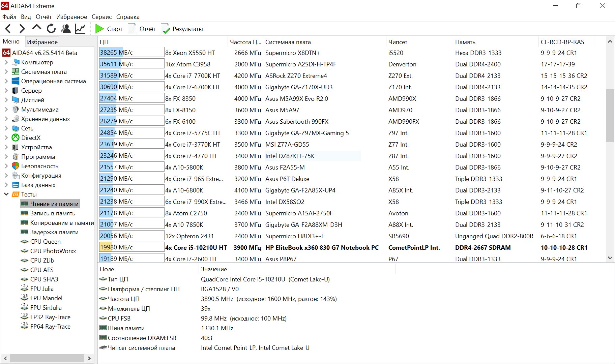Select the 4x Core i5-10210U HT row

pyautogui.click(x=344, y=248)
